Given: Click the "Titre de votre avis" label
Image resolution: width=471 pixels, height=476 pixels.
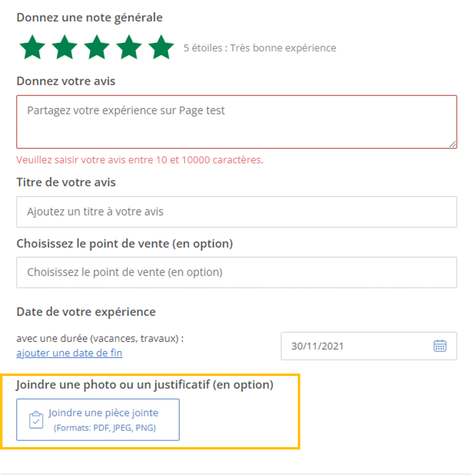Looking at the screenshot, I should (x=66, y=183).
